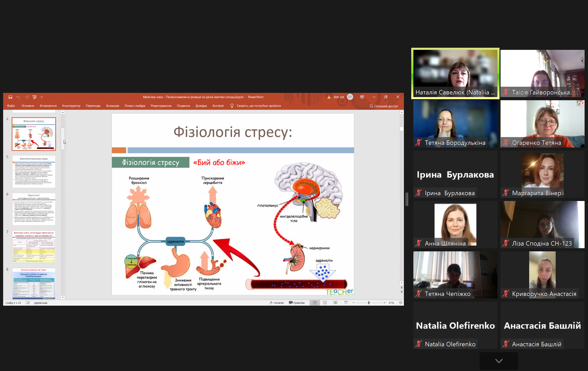Click the Save icon in the quick access toolbar
Screen dimensions: 588x371
pyautogui.click(x=10, y=97)
